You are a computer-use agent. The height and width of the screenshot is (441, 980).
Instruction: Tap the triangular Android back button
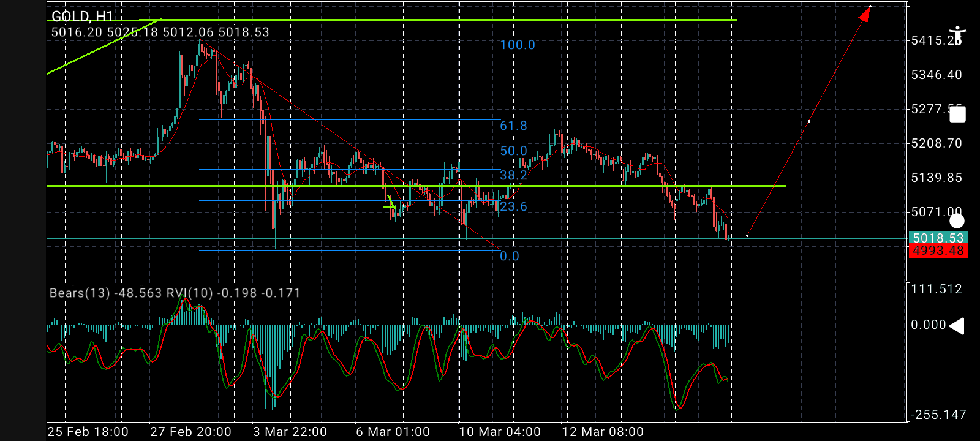coord(957,326)
